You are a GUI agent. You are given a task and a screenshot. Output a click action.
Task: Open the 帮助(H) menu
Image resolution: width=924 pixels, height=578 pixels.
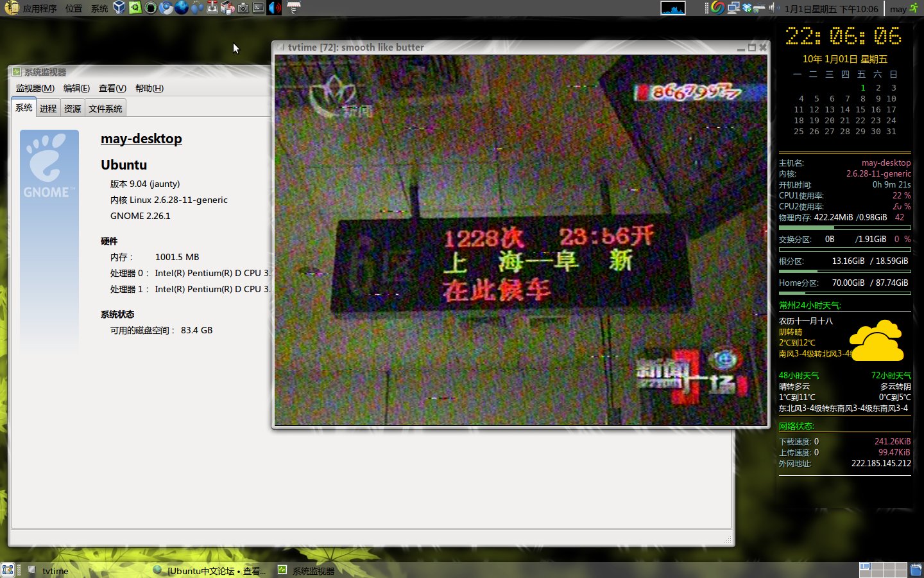click(150, 89)
